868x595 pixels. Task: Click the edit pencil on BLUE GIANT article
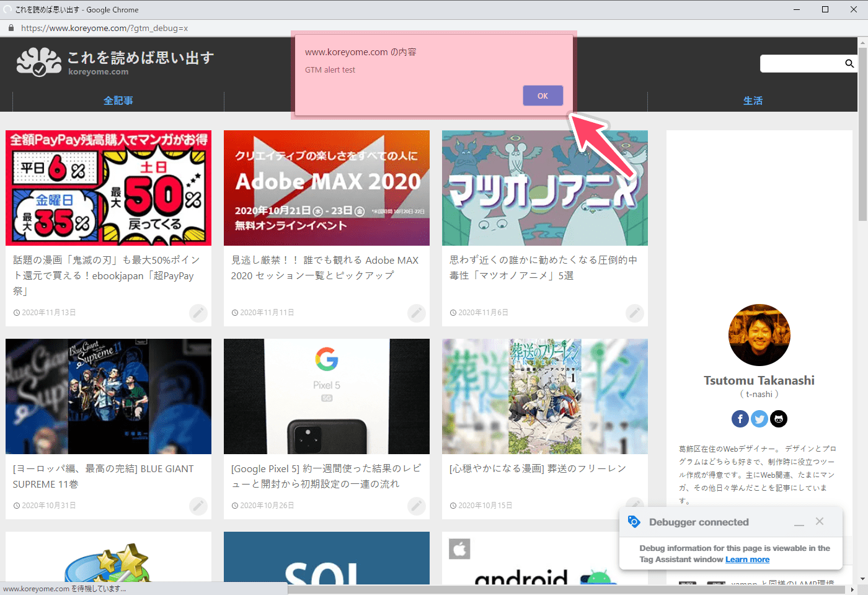(x=198, y=506)
